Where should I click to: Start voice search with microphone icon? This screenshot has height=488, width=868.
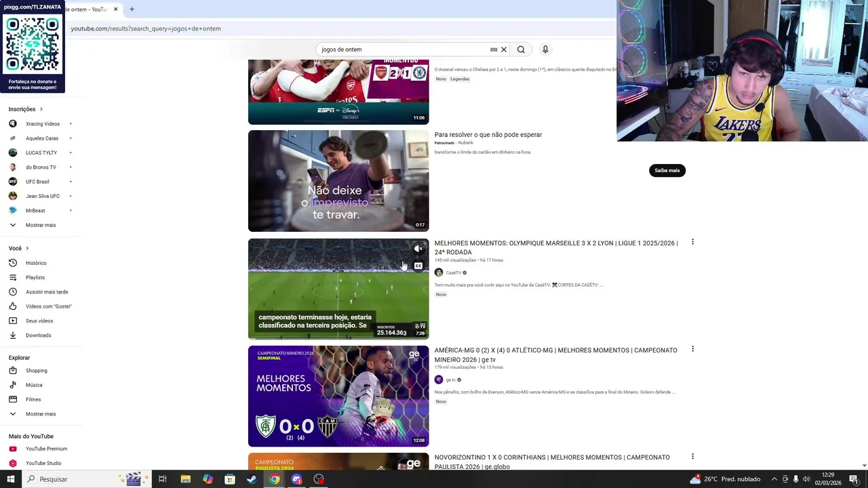[x=545, y=49]
